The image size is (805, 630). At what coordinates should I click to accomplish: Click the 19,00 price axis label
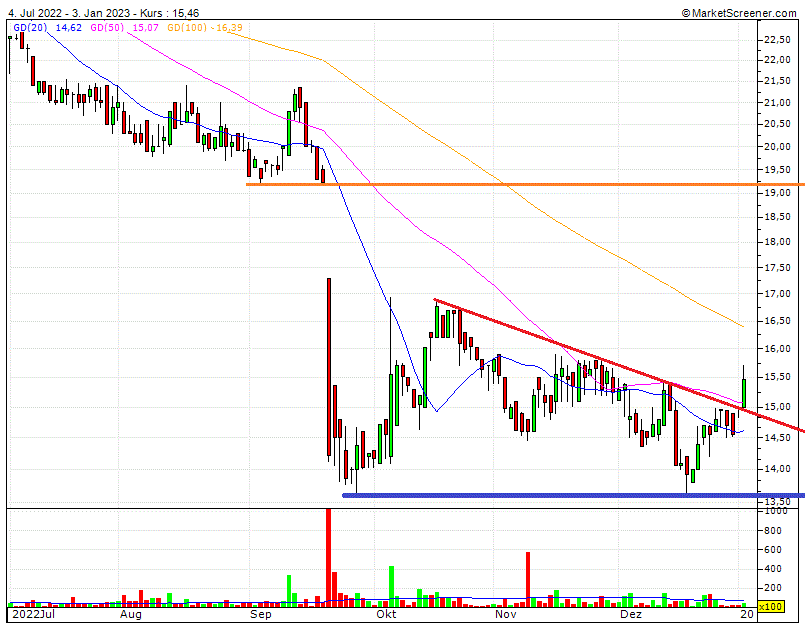click(x=777, y=193)
